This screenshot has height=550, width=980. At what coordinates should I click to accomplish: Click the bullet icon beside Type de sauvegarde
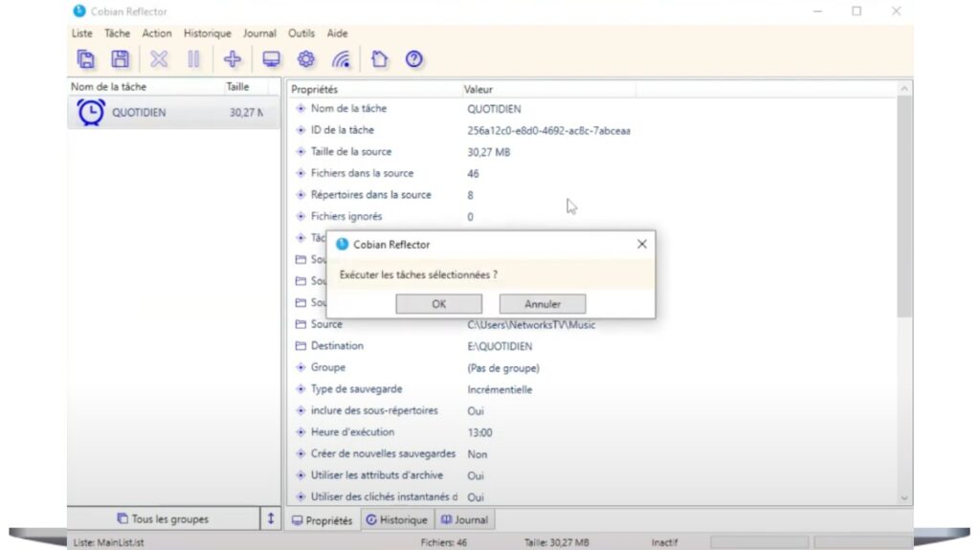(x=301, y=388)
